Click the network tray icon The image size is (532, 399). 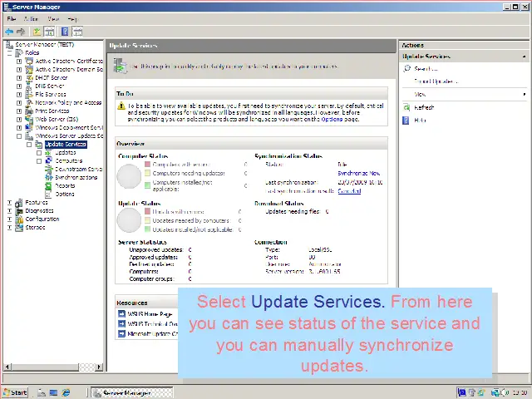coord(495,393)
